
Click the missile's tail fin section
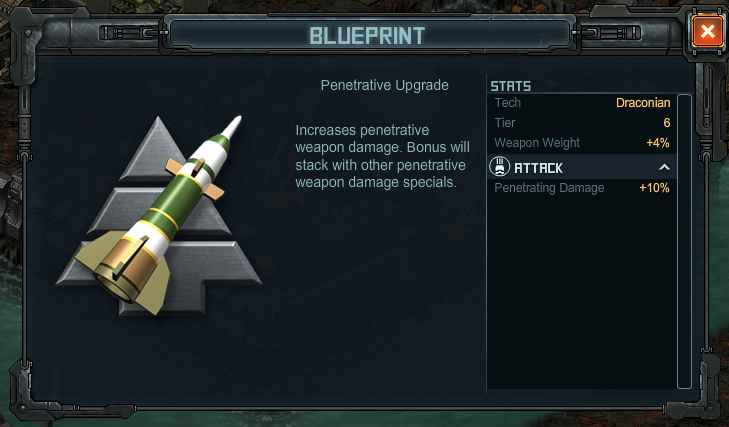pos(123,270)
